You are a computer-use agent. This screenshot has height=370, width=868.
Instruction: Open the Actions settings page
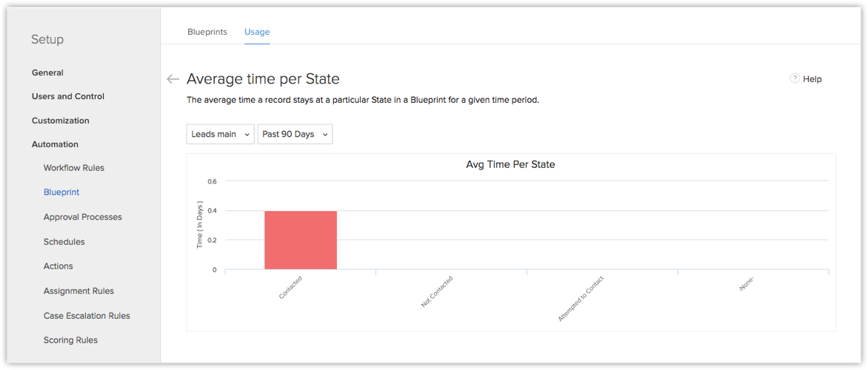59,266
